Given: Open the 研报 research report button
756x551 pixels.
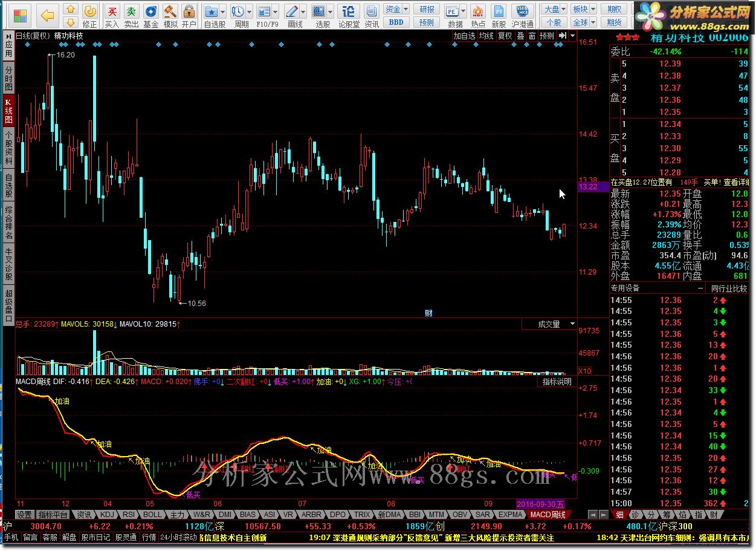Looking at the screenshot, I should click(x=427, y=9).
